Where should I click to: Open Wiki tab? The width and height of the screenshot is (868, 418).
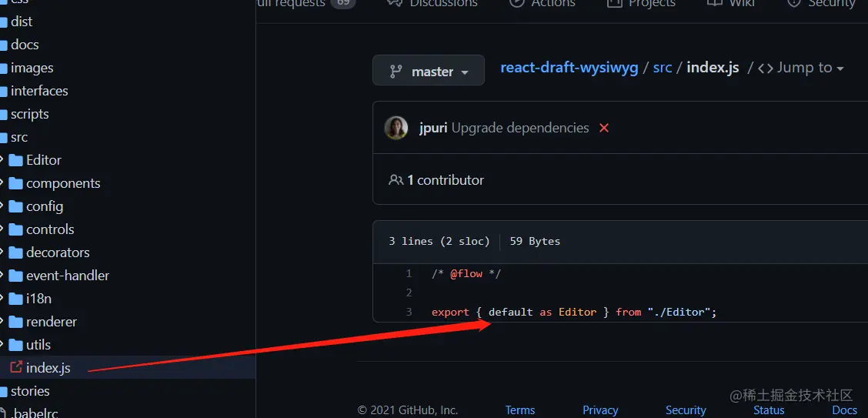[730, 3]
